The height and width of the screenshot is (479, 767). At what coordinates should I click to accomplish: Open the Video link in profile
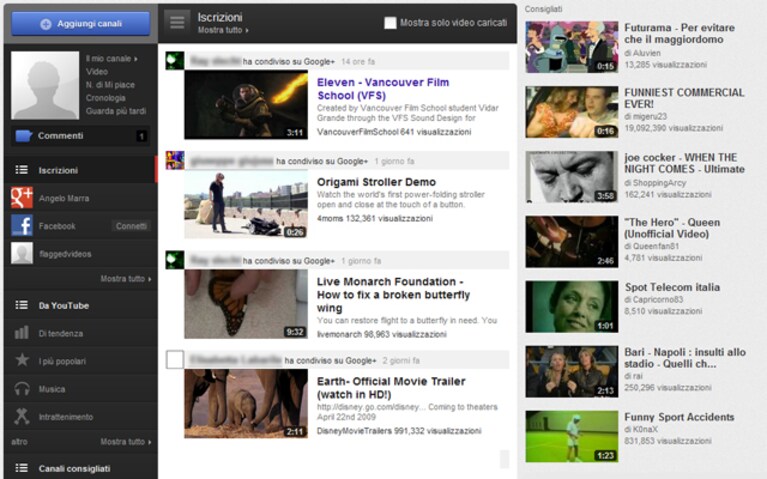(97, 71)
